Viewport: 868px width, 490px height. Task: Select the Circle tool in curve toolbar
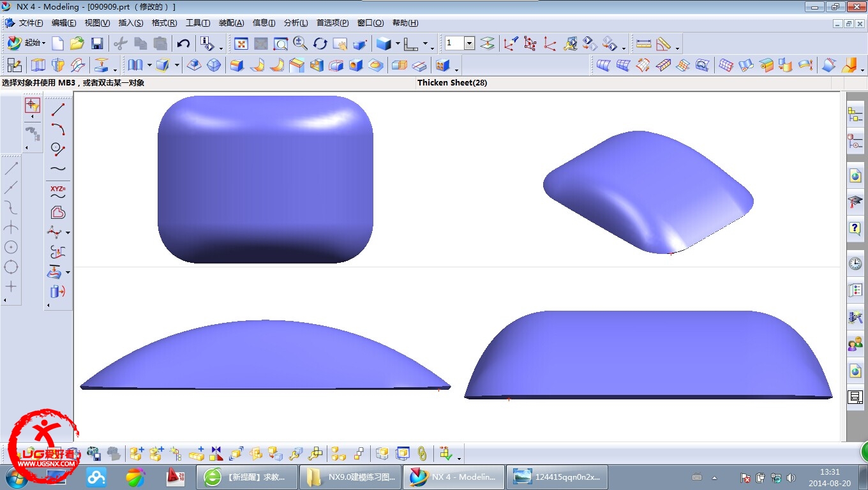(58, 149)
